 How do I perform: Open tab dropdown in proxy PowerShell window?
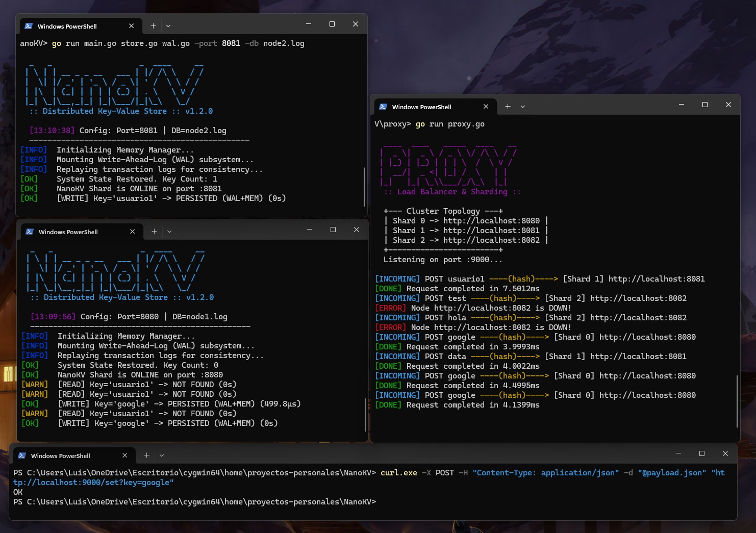click(523, 107)
